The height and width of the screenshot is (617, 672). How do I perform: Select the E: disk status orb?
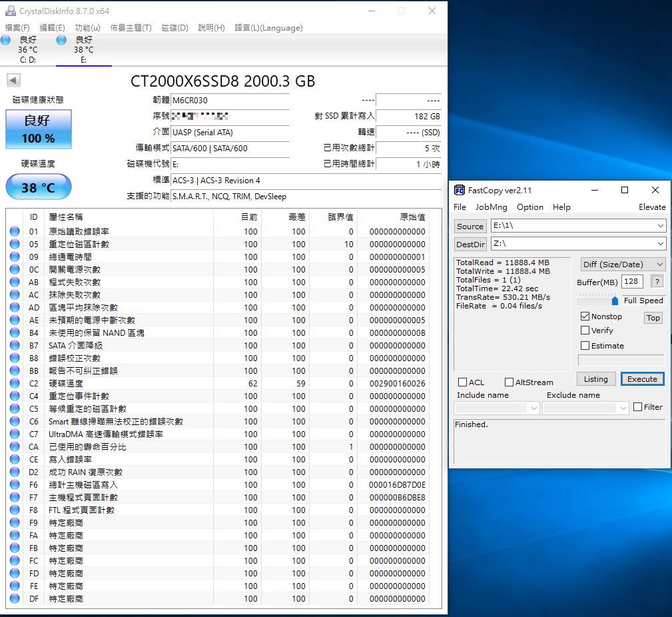(61, 40)
